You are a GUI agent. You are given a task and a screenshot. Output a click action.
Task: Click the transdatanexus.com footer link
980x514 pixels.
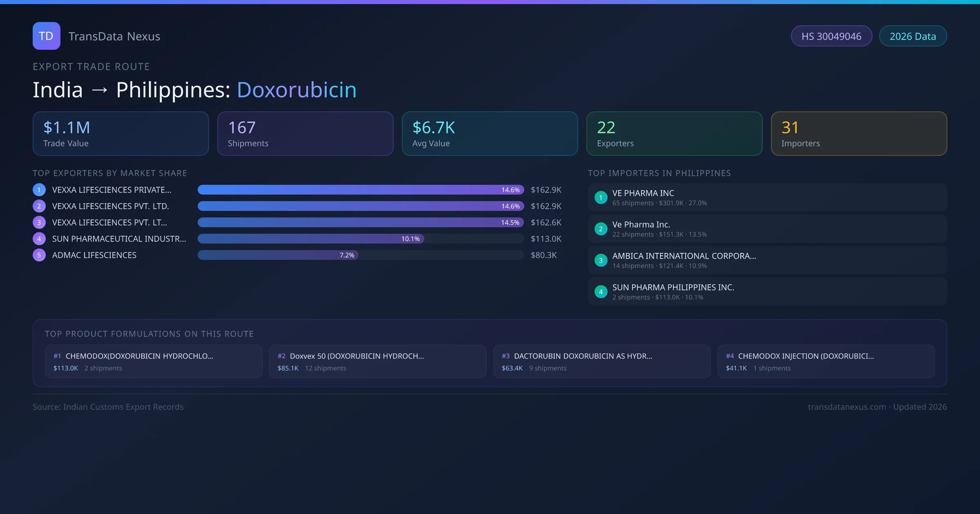846,407
